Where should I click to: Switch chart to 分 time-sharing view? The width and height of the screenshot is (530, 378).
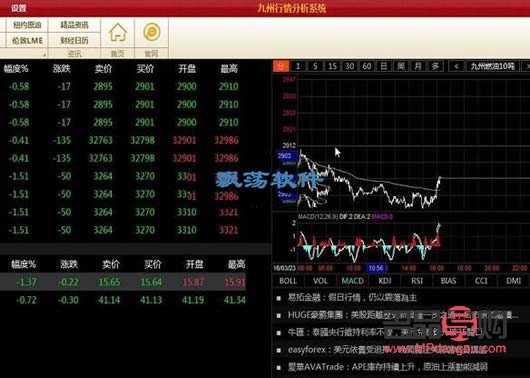pos(281,66)
